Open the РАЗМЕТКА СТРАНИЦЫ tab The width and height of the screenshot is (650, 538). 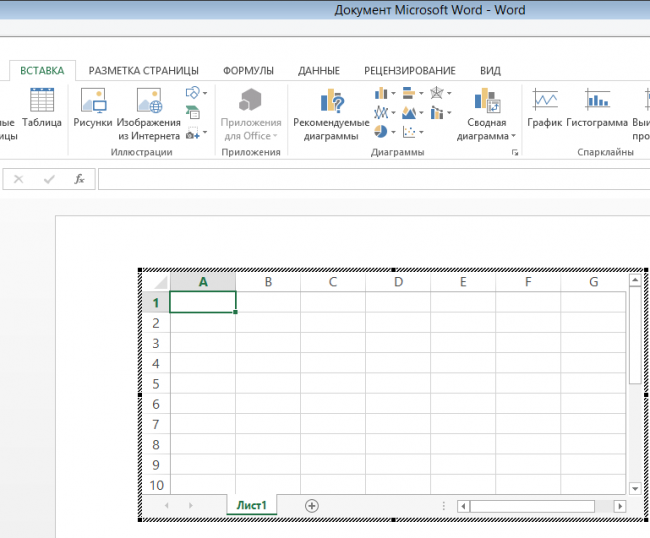pos(143,71)
